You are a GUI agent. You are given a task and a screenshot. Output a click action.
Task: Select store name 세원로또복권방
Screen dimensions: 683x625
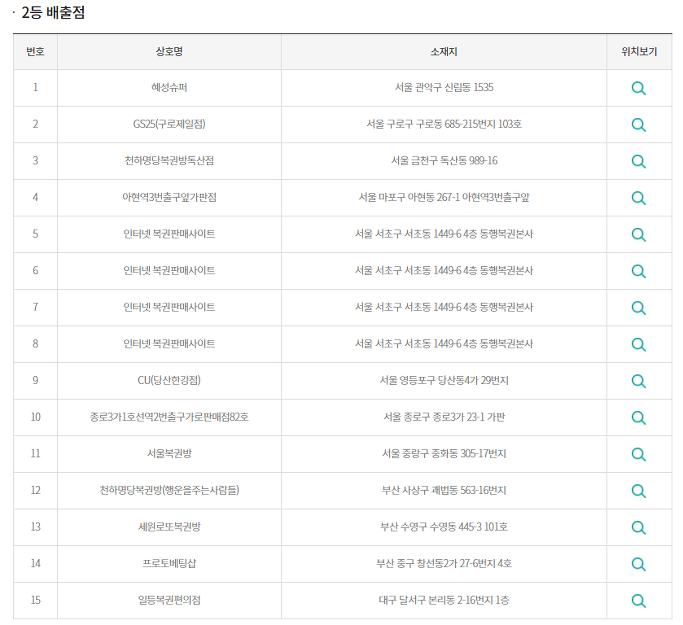click(x=169, y=527)
